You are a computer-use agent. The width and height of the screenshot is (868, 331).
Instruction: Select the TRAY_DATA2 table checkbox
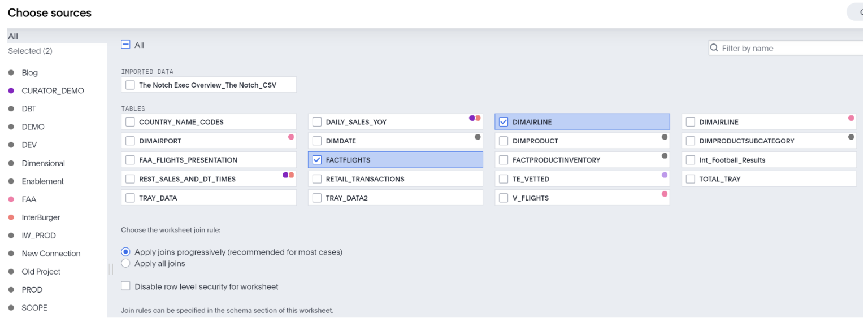[x=317, y=197]
